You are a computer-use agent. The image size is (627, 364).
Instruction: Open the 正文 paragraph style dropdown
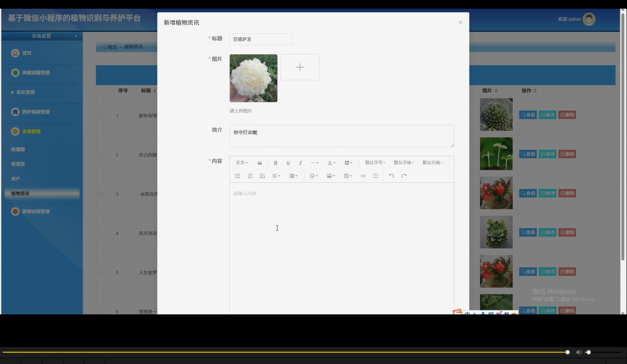click(x=241, y=163)
